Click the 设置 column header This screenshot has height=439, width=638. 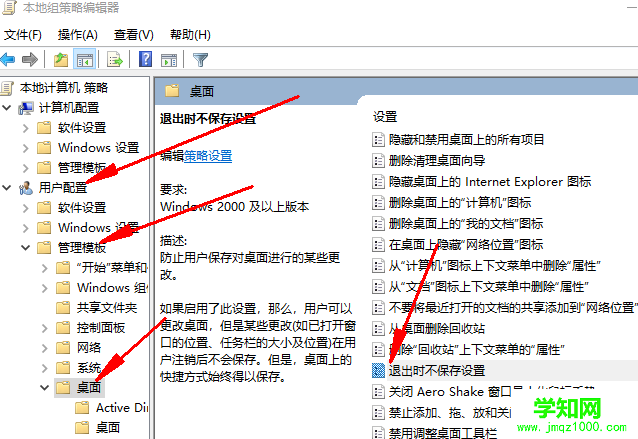[385, 117]
